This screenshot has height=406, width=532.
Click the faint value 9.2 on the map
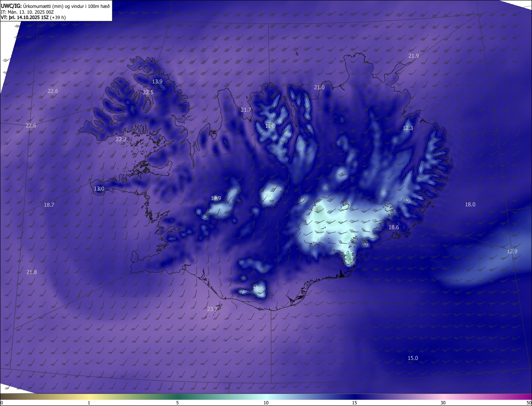pos(268,195)
